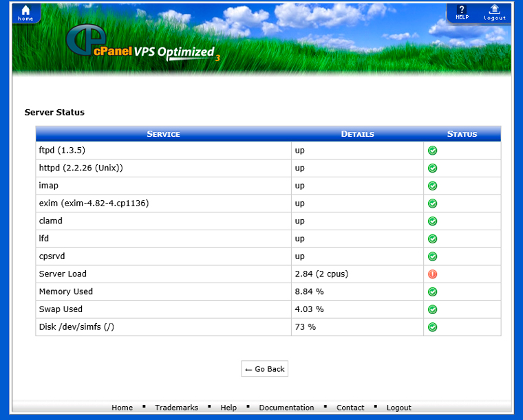Open the Contact footer link
The width and height of the screenshot is (523, 420).
[x=350, y=408]
